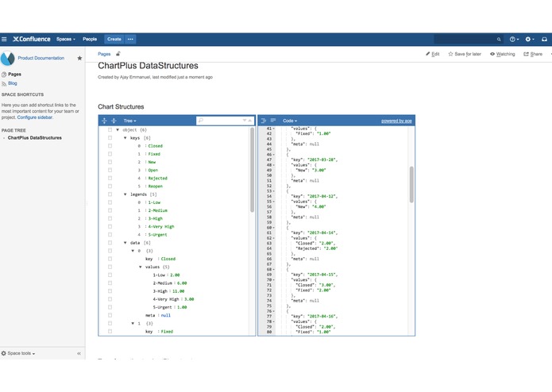Click the Configure sidebar link

pos(35,117)
